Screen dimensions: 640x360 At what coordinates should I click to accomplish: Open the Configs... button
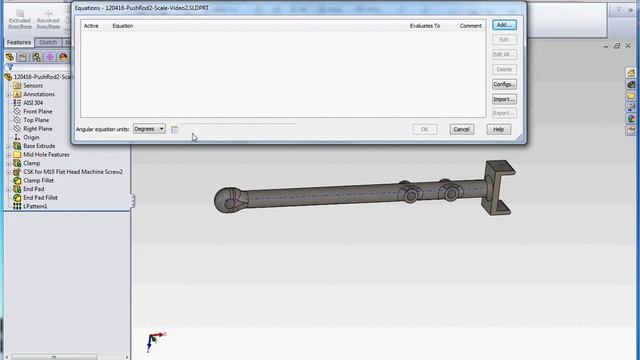(x=504, y=84)
